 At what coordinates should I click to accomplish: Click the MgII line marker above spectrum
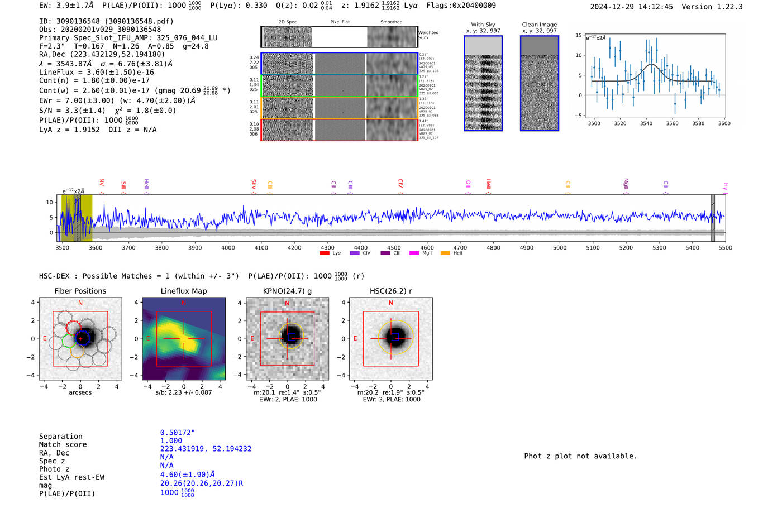tap(626, 184)
